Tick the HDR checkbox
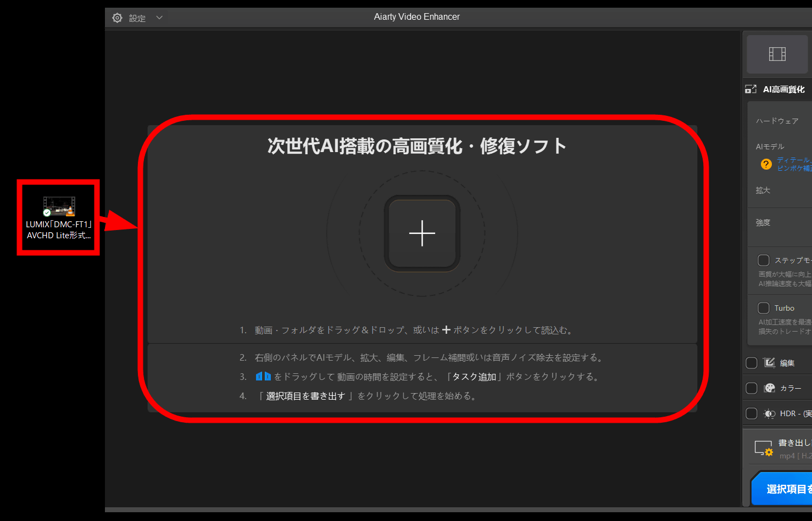812x521 pixels. click(752, 413)
